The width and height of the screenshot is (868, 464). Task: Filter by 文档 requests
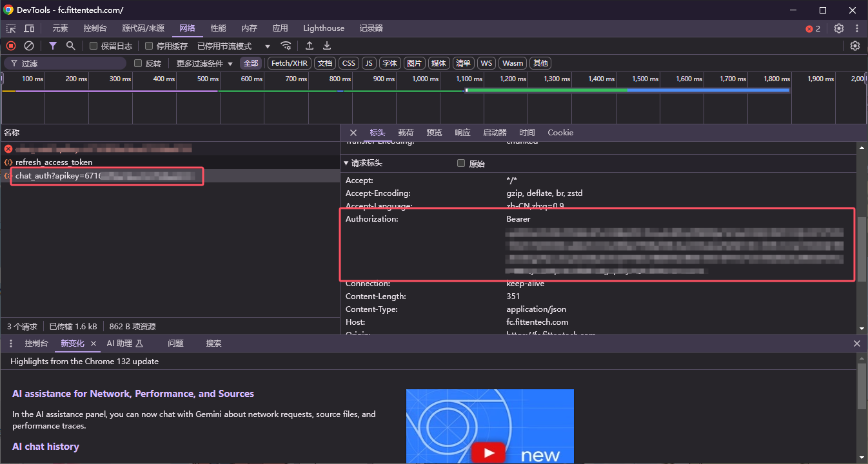pos(325,63)
